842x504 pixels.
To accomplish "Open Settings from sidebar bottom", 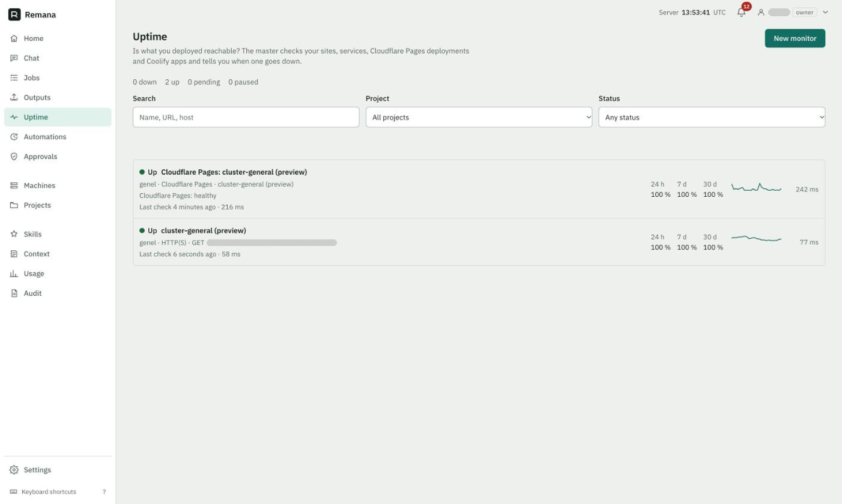I will [x=58, y=470].
